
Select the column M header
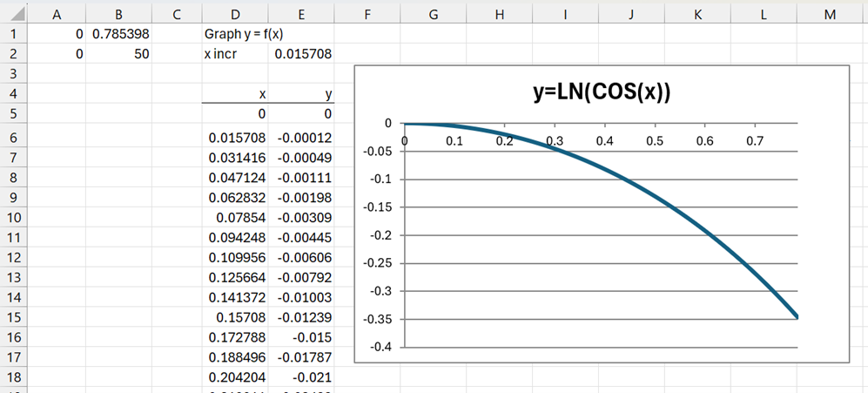(x=828, y=14)
